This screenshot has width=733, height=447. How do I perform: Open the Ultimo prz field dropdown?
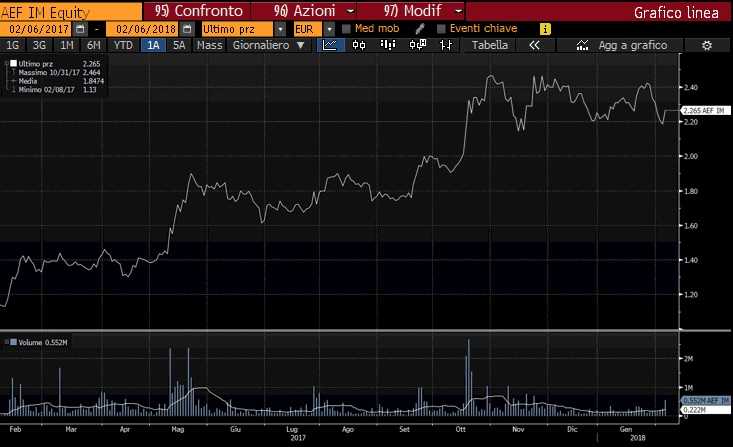coord(280,29)
